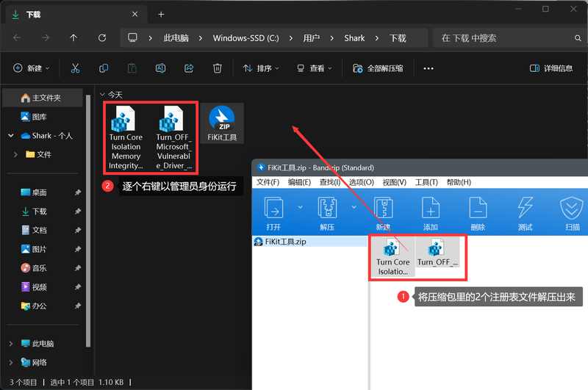Expand the 此电脑 tree node

coord(11,344)
